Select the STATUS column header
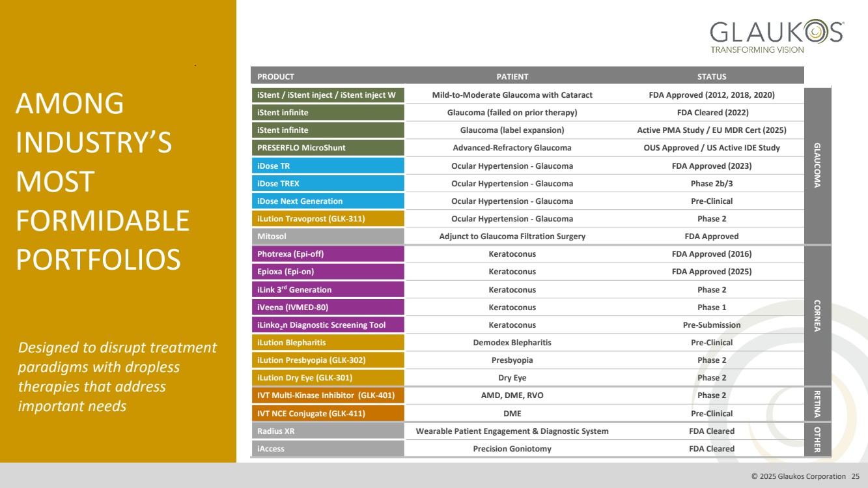The image size is (868, 488). click(711, 76)
